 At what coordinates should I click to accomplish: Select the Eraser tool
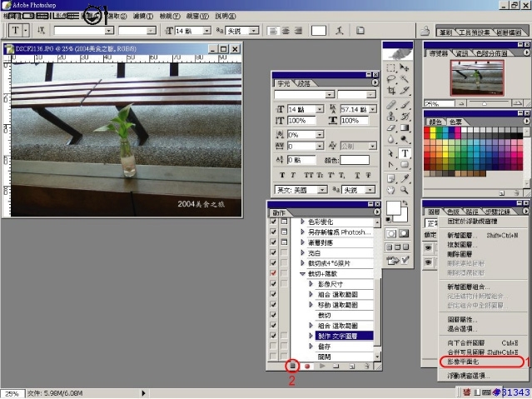point(391,128)
